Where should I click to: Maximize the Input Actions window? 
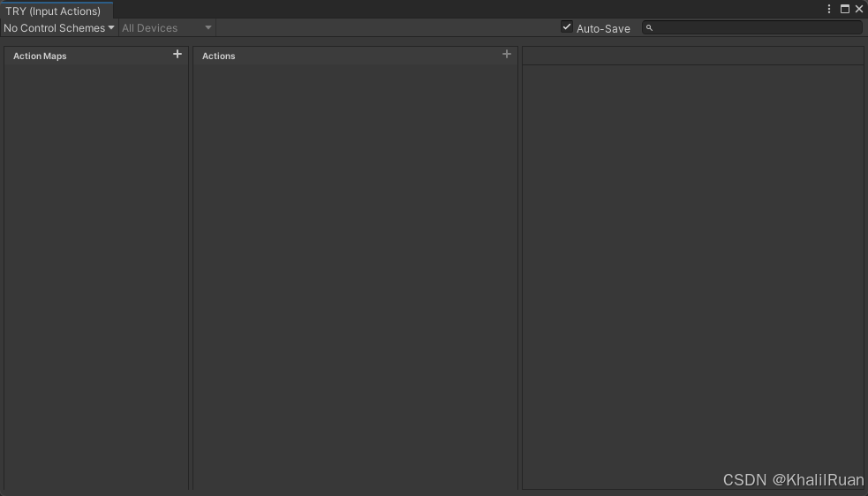[845, 9]
